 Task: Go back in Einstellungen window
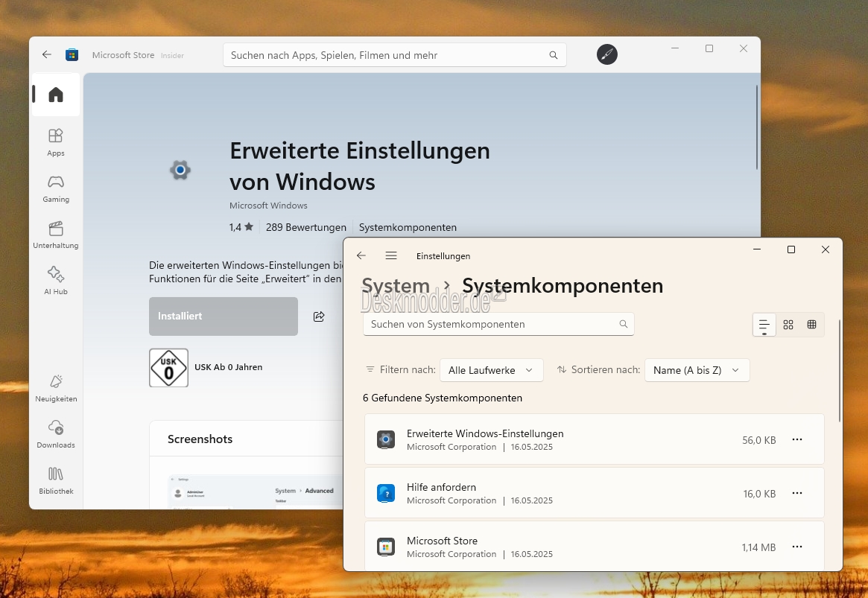(361, 255)
